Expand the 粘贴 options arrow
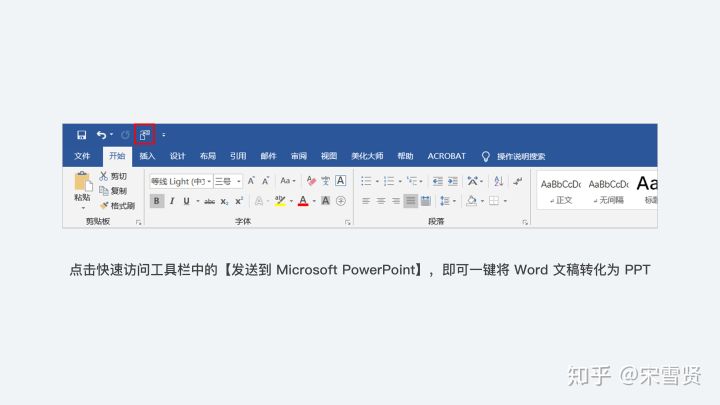This screenshot has width=720, height=405. (83, 208)
